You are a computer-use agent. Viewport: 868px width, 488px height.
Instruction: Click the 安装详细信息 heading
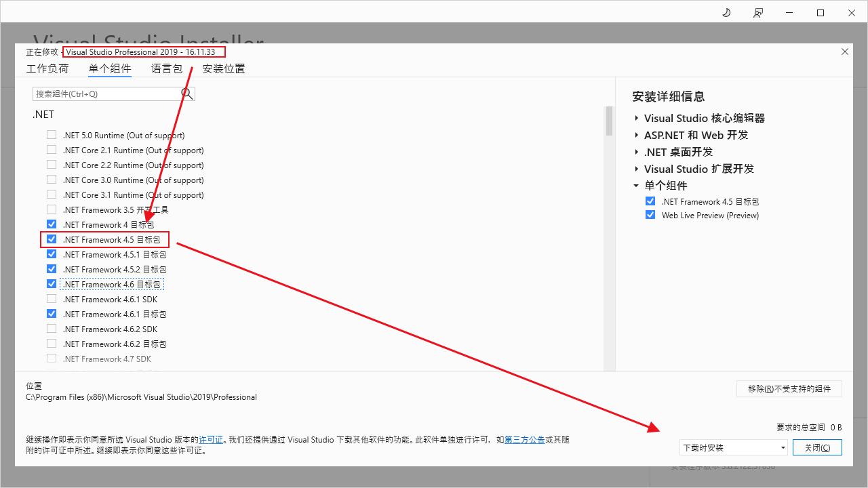(x=669, y=96)
